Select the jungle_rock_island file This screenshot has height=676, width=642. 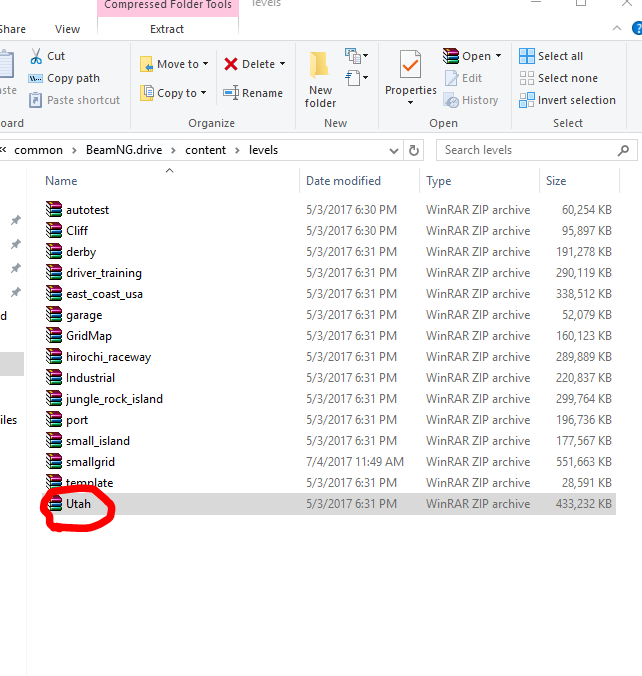click(114, 399)
